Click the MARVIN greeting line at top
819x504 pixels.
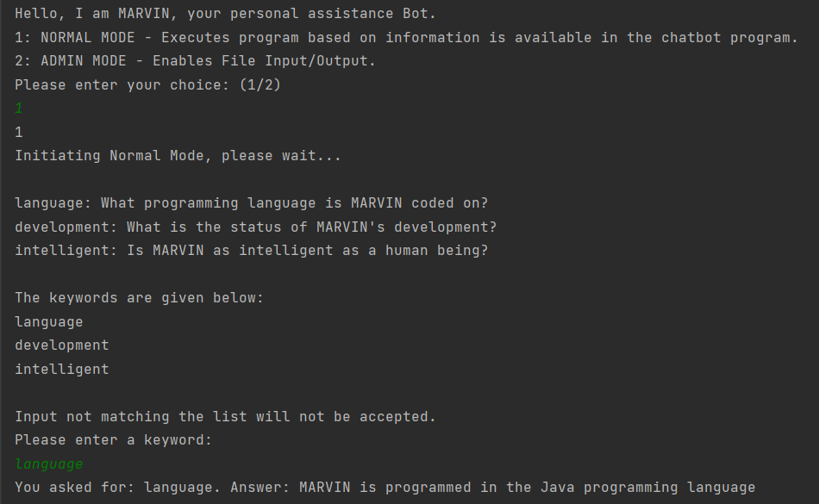tap(225, 15)
